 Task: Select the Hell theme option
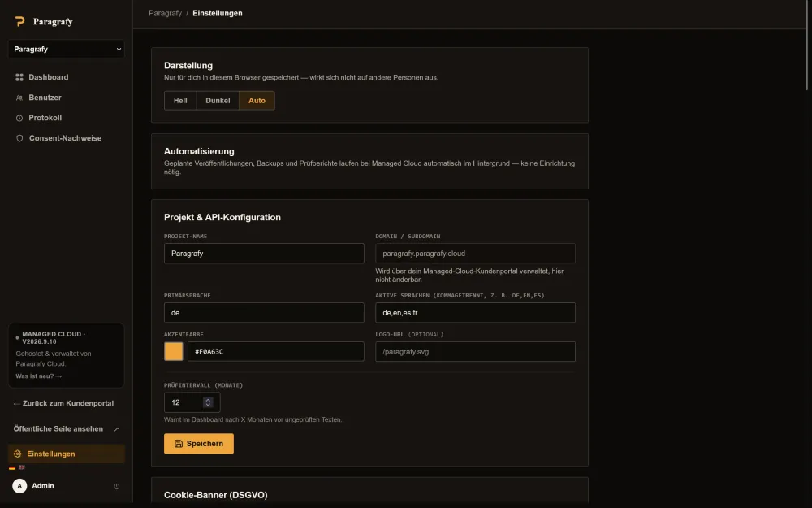tap(180, 101)
